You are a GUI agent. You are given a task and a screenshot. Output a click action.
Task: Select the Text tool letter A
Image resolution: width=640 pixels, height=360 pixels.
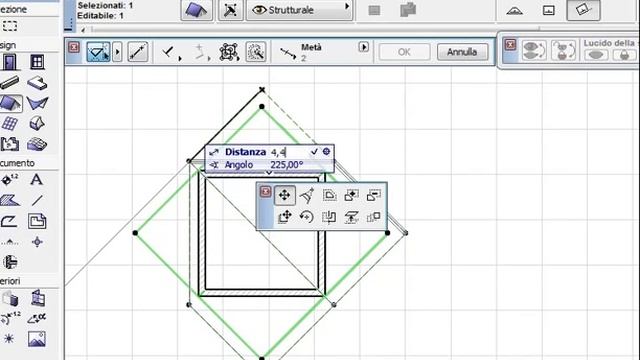(37, 180)
